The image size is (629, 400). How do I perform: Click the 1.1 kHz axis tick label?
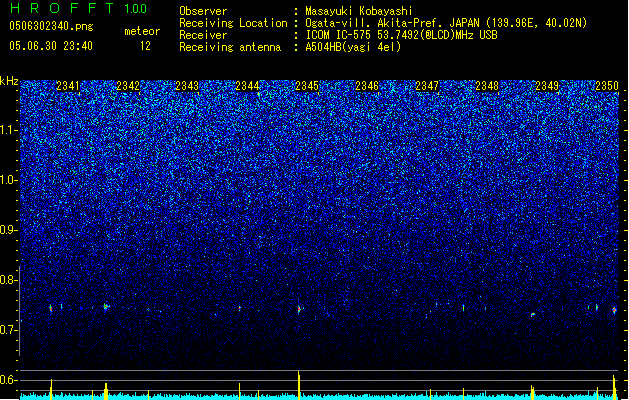coord(9,130)
